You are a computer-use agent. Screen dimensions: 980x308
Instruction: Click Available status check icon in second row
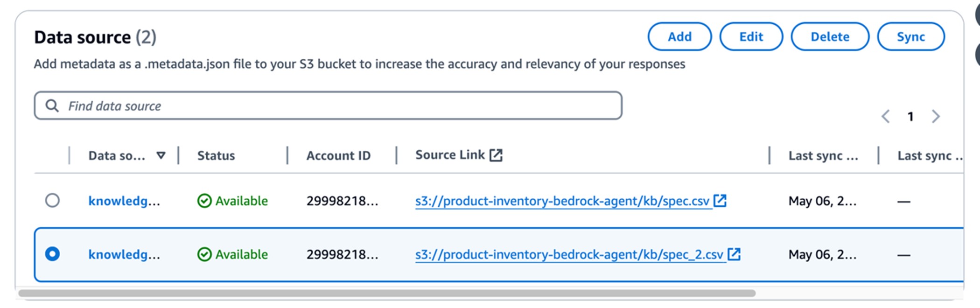[204, 254]
